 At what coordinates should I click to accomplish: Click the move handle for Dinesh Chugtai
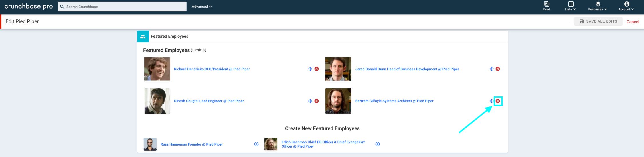tap(310, 101)
